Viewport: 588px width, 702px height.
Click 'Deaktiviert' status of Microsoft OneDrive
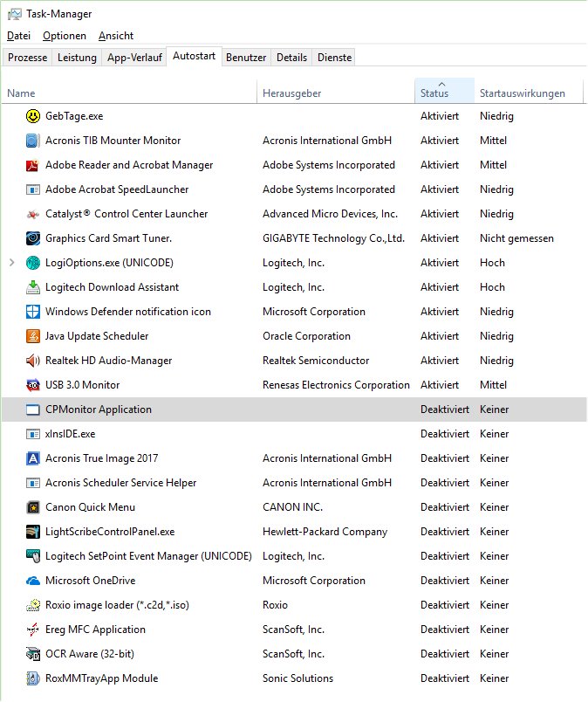coord(445,581)
